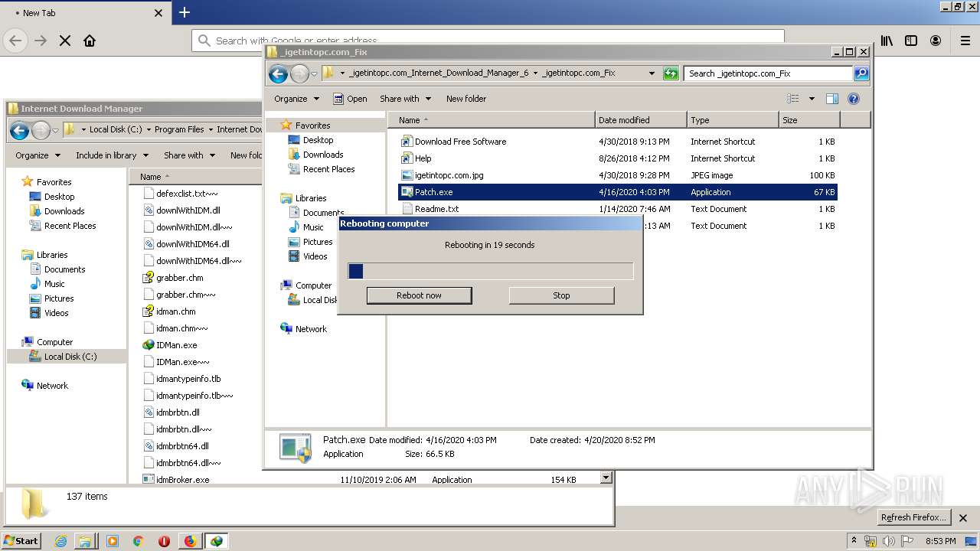Click the volume icon in system tray
Viewport: 980px width, 551px height.
click(x=889, y=541)
